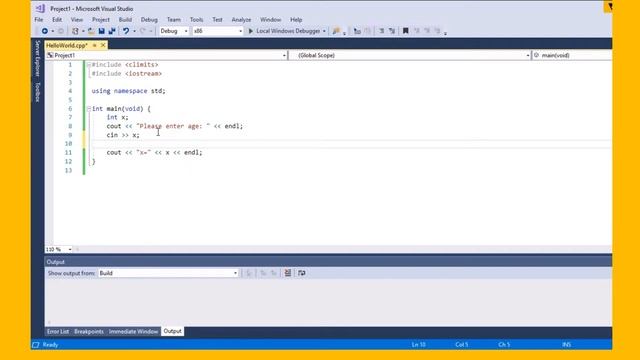Click the Find in Files icon

[x=336, y=31]
